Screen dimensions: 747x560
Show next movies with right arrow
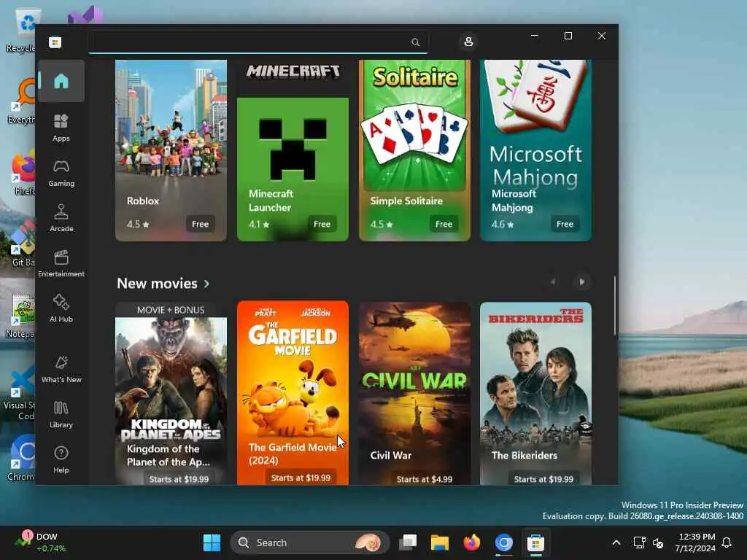pos(581,282)
